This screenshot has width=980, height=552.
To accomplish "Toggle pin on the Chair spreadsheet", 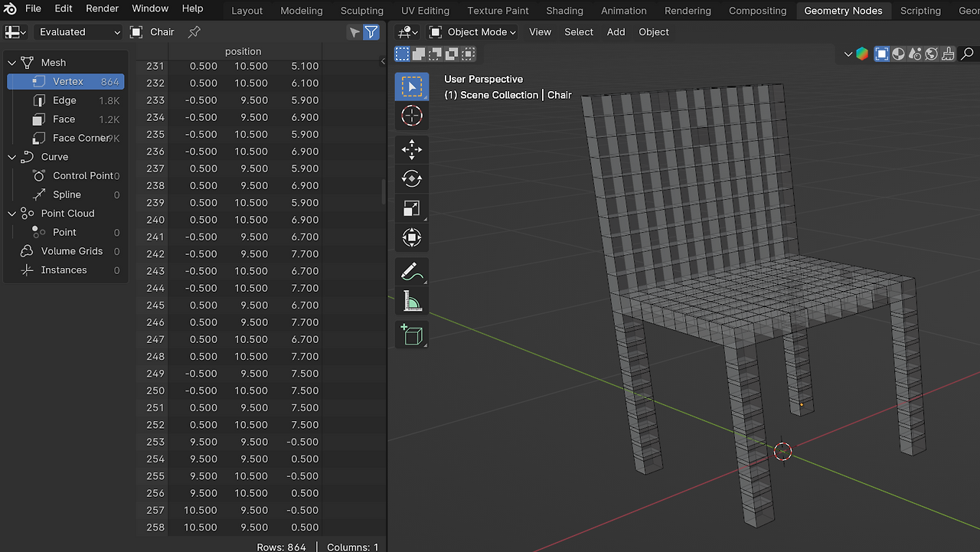I will click(x=194, y=32).
